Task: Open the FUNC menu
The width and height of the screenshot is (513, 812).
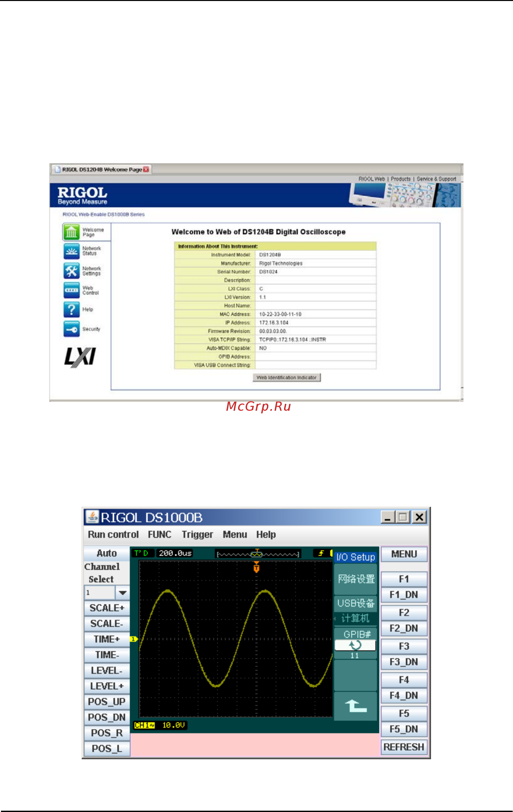Action: point(159,534)
